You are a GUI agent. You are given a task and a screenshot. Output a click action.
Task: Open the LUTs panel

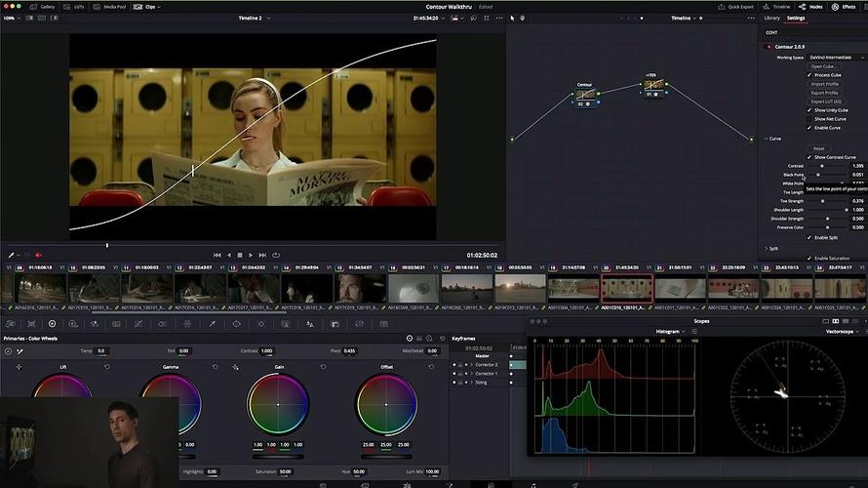[x=74, y=7]
